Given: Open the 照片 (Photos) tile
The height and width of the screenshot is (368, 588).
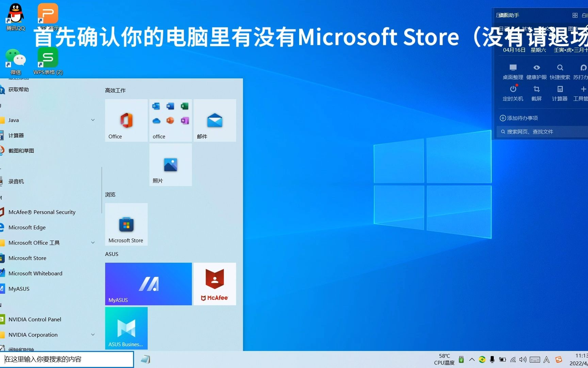Looking at the screenshot, I should tap(170, 165).
